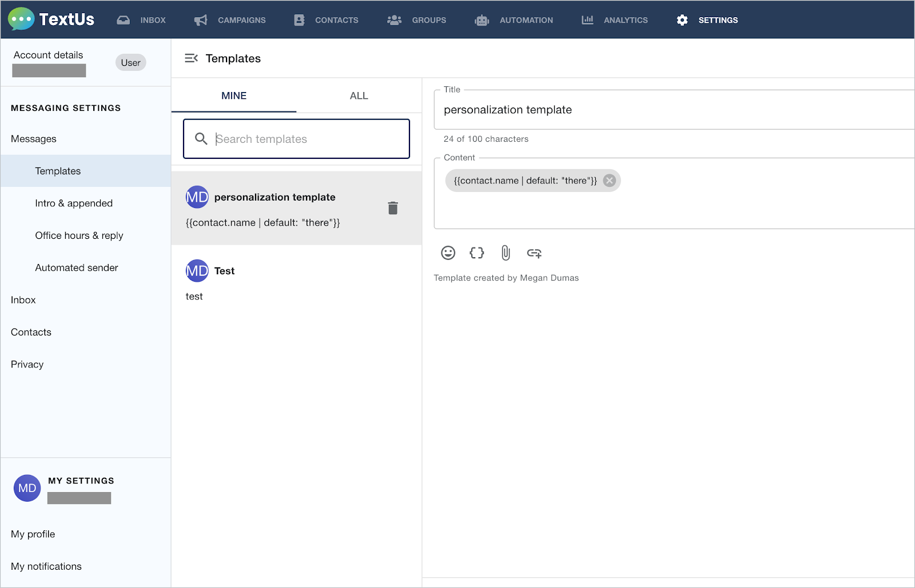Collapse the Templates list panel
915x588 pixels.
point(192,58)
